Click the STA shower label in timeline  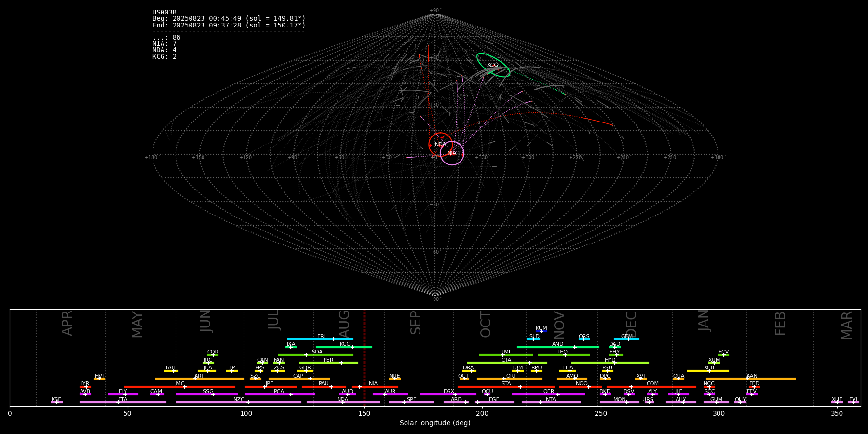pyautogui.click(x=506, y=384)
